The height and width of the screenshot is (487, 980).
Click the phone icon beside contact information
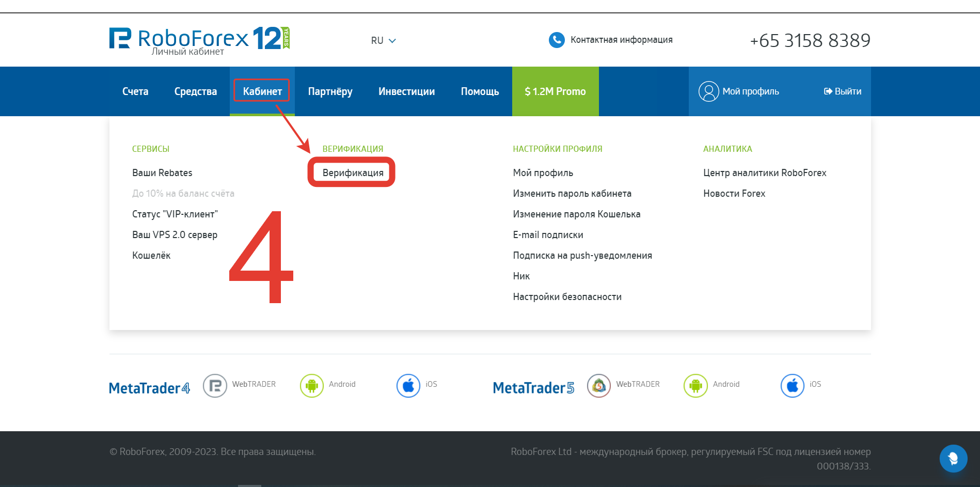(x=557, y=40)
